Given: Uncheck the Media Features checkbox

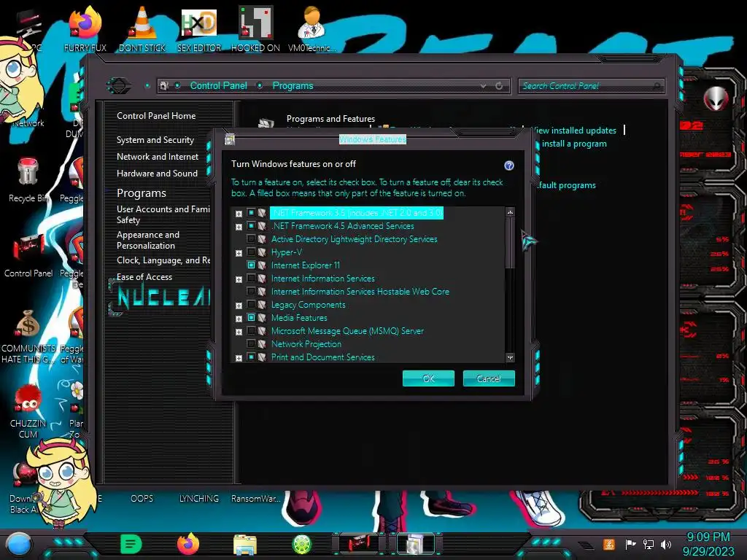Looking at the screenshot, I should coord(251,317).
